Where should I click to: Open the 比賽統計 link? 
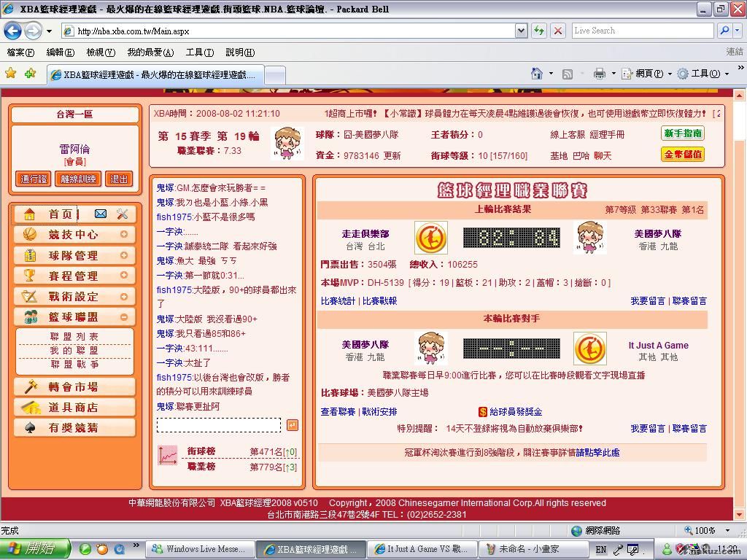(338, 301)
